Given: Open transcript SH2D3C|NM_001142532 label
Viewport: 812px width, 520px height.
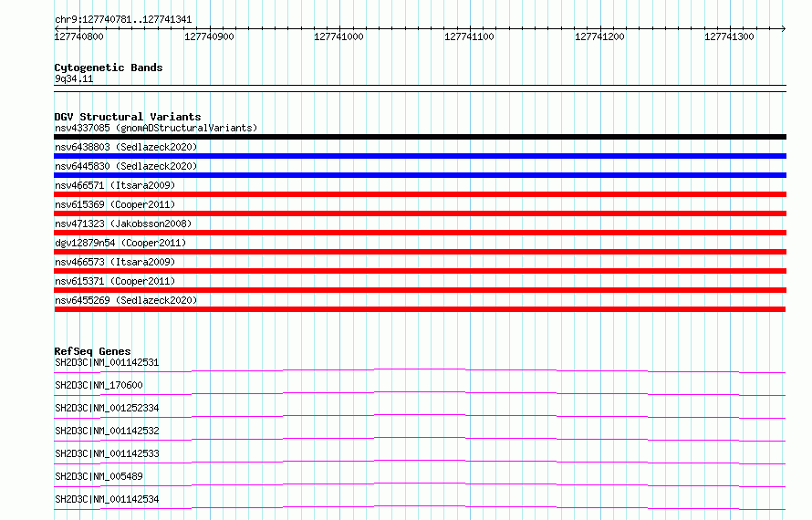Looking at the screenshot, I should coord(107,431).
